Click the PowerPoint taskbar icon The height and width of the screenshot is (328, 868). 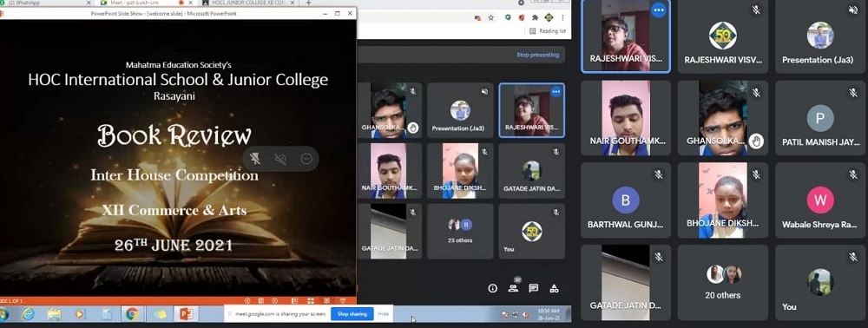(186, 314)
